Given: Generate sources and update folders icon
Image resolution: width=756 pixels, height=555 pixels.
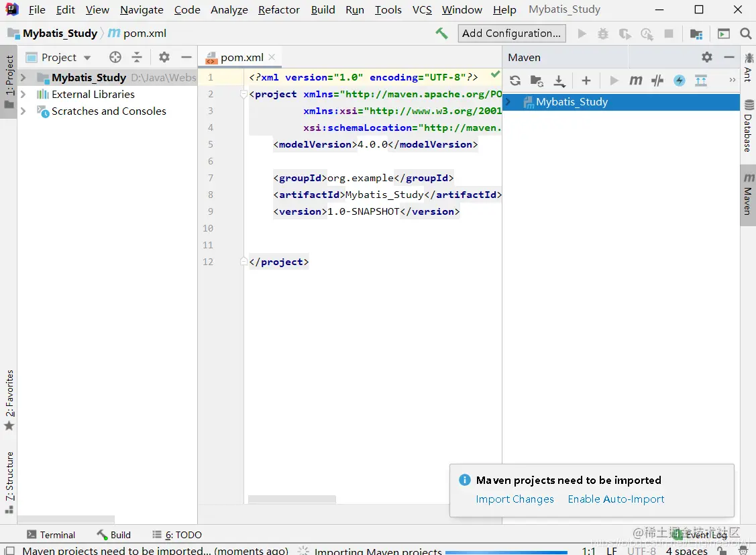Looking at the screenshot, I should 537,81.
